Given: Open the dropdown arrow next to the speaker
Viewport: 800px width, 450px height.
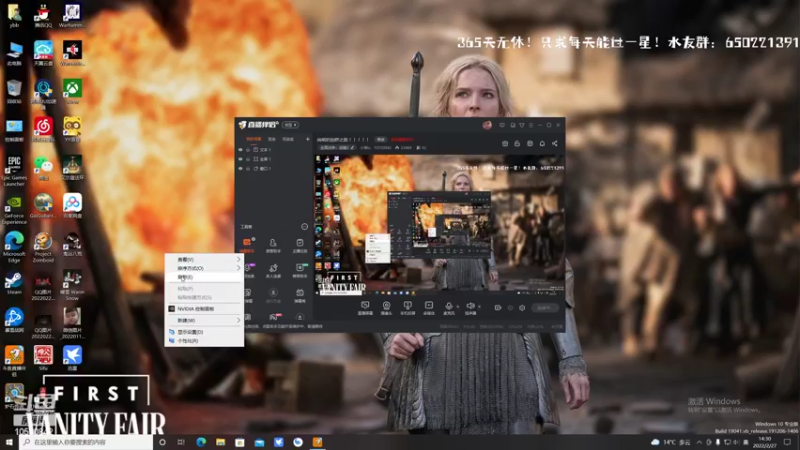Looking at the screenshot, I should click(x=479, y=307).
